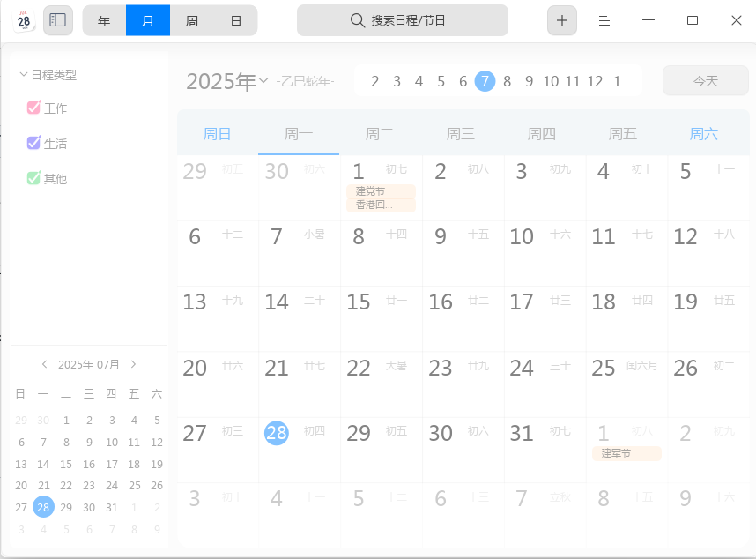The image size is (756, 559).
Task: Open the 2025年 year dropdown
Action: click(263, 80)
